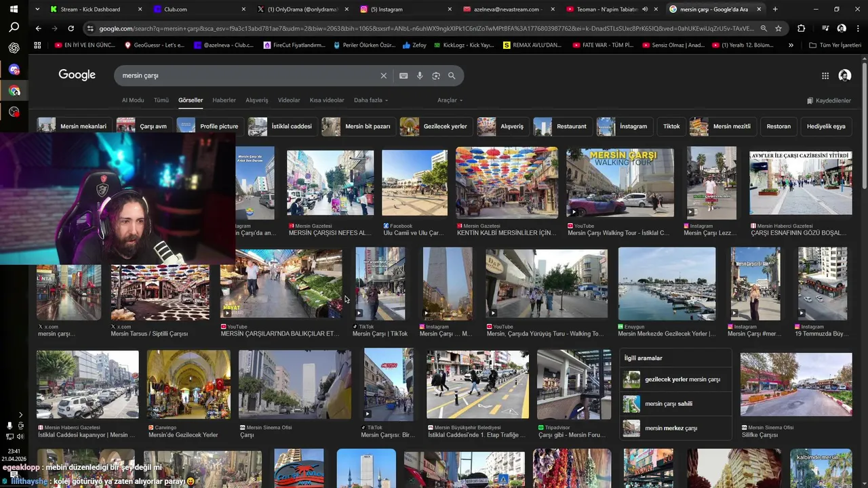Screen dimensions: 868x488
Task: Search by image with camera lens icon
Action: point(436,76)
